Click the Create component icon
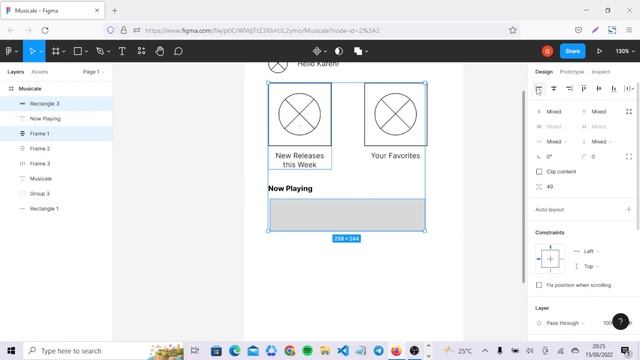Image resolution: width=640 pixels, height=360 pixels. tap(317, 51)
